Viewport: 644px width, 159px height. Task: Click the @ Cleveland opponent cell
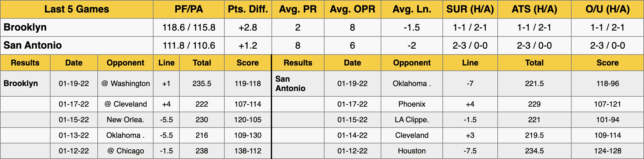[125, 104]
